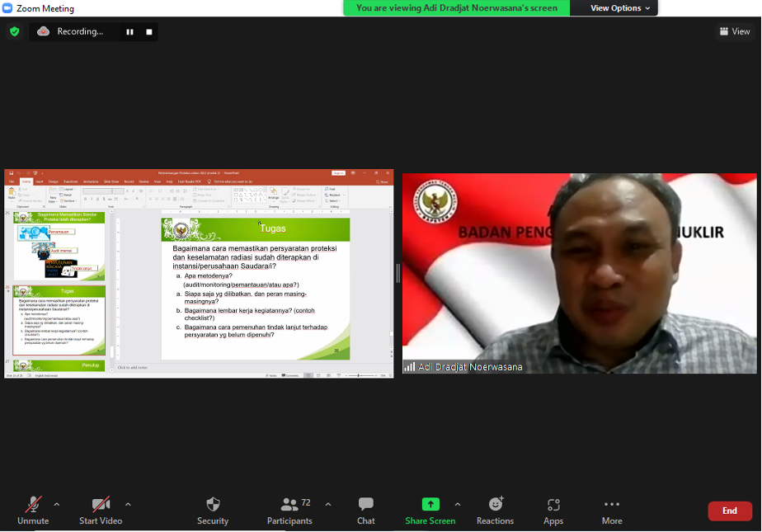This screenshot has width=762, height=532.
Task: Switch to Slide Sorter view in status bar
Action: click(318, 375)
